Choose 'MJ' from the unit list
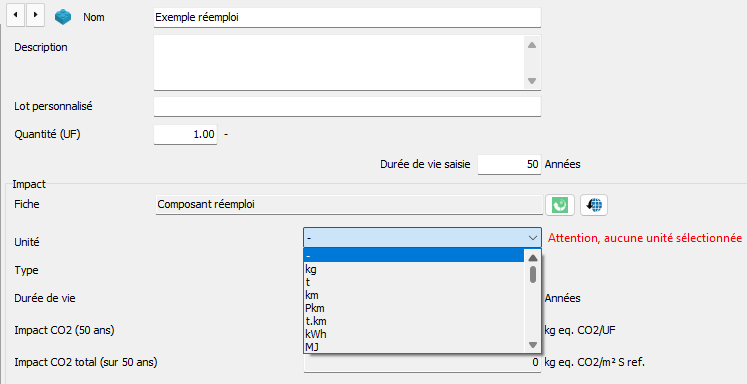Viewport: 747px width, 384px height. tap(414, 347)
